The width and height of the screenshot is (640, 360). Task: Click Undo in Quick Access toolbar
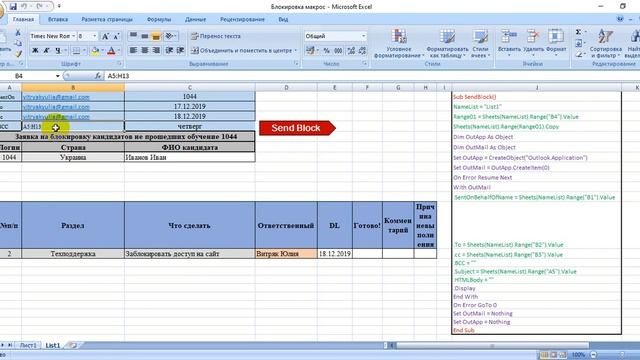(x=24, y=7)
